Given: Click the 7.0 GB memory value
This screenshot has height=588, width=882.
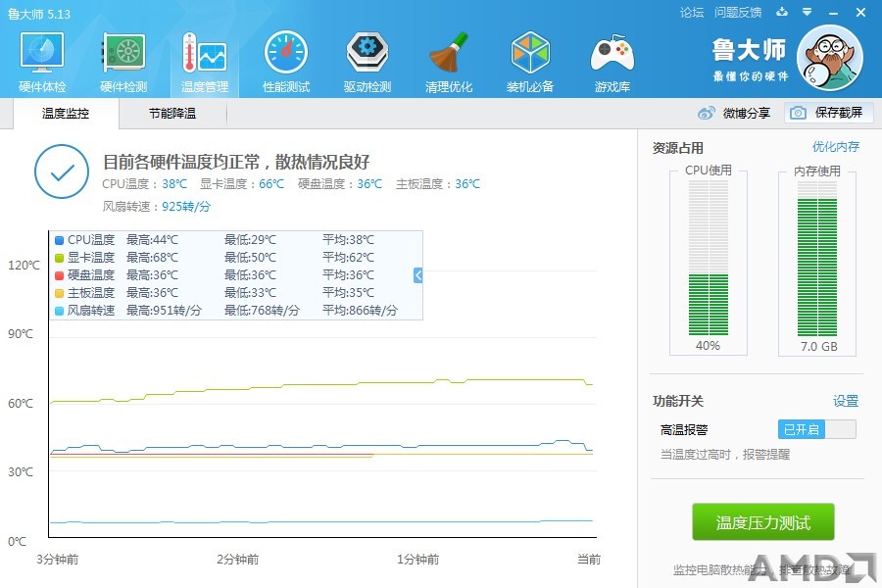Looking at the screenshot, I should (819, 346).
